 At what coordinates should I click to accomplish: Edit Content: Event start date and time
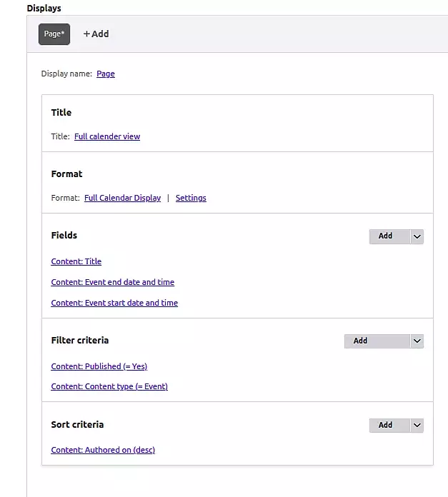[x=114, y=303]
